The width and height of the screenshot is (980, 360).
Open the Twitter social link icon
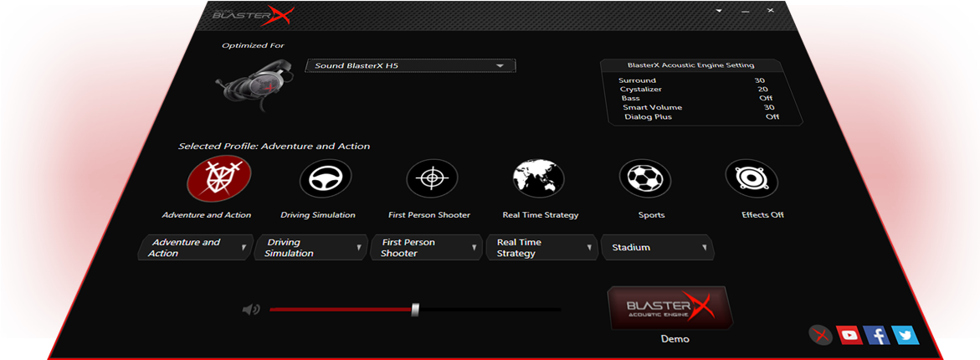(x=905, y=336)
